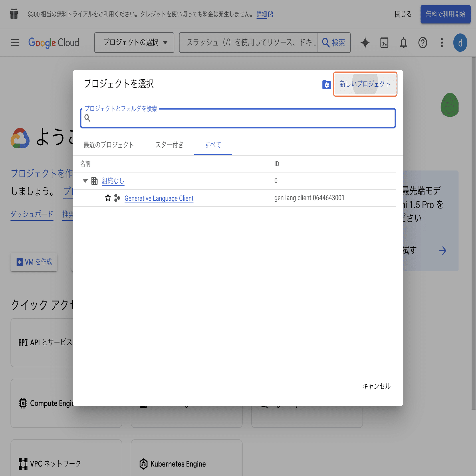This screenshot has height=476, width=476.
Task: Open the ダッシュボード link
Action: coord(32,214)
